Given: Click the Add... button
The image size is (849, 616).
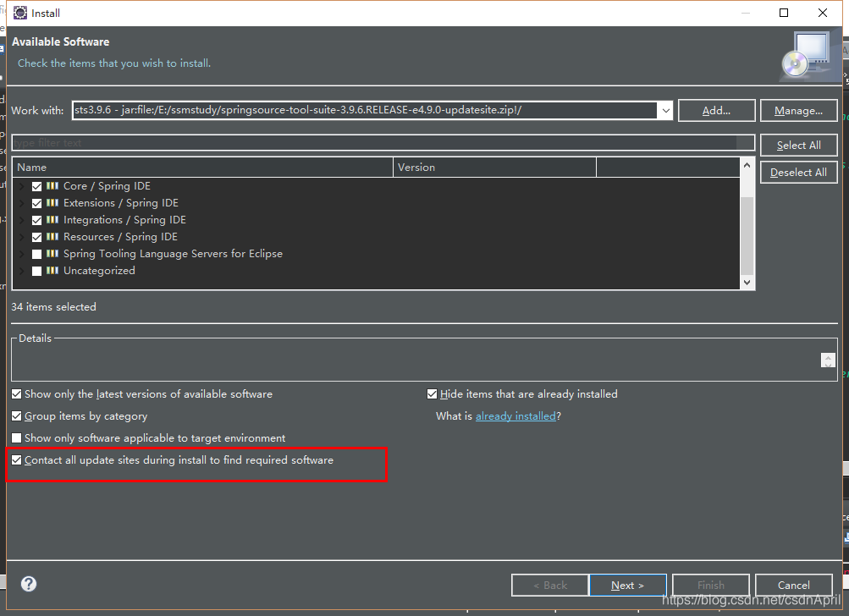Looking at the screenshot, I should point(716,111).
